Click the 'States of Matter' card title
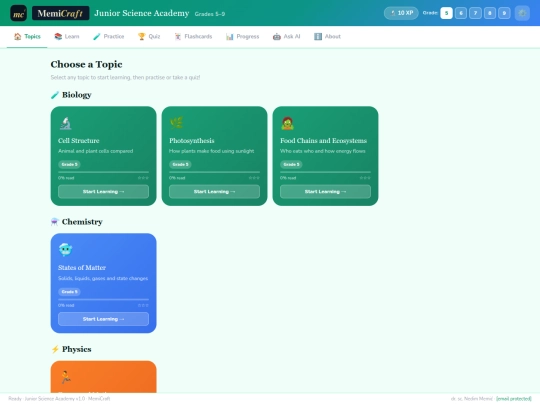This screenshot has height=405, width=540. click(x=82, y=268)
